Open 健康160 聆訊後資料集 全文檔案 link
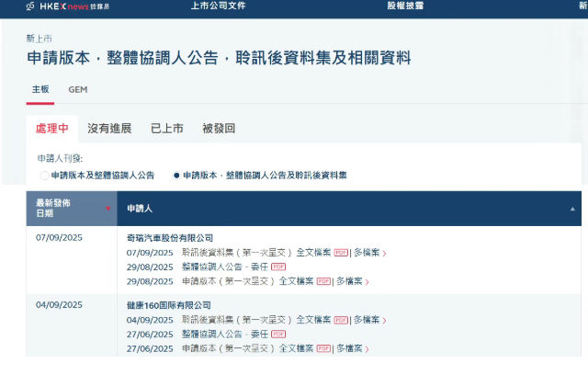Image resolution: width=588 pixels, height=375 pixels. point(313,320)
